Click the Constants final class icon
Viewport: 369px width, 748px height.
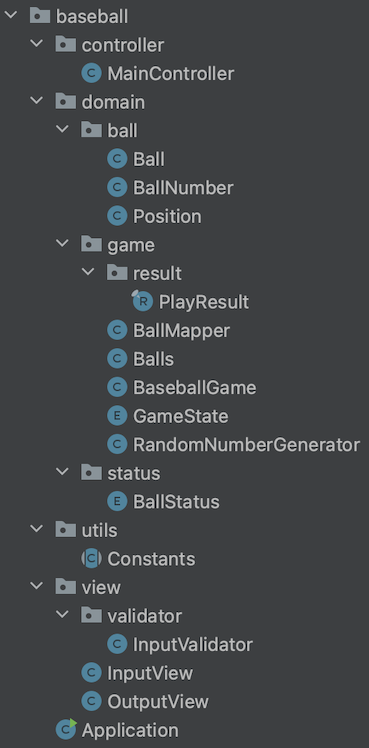(92, 559)
